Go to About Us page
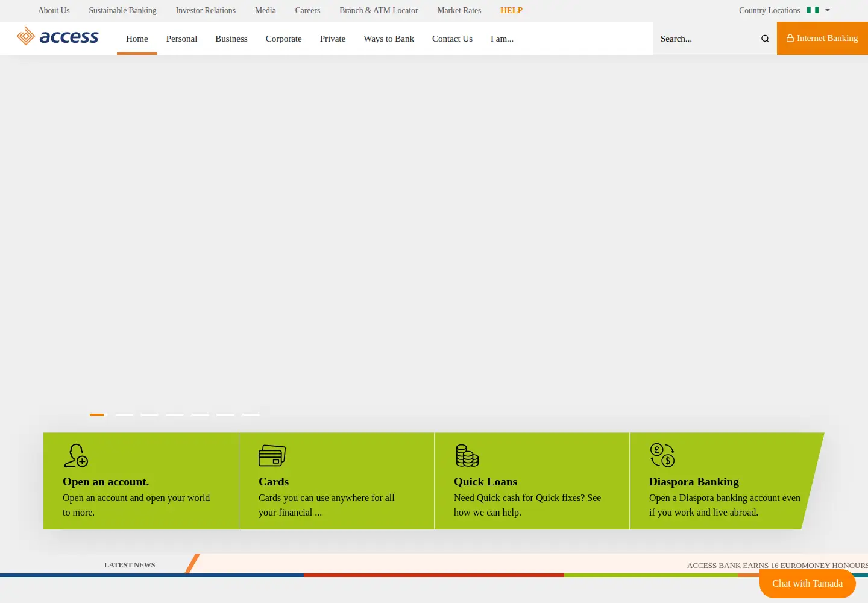This screenshot has width=868, height=603. tap(54, 10)
